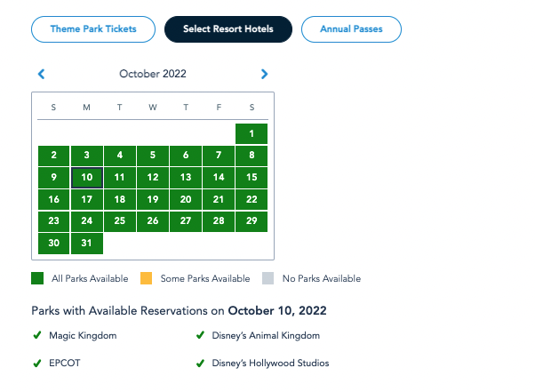The width and height of the screenshot is (535, 392).
Task: Click the gray No Parks Available swatch
Action: coord(268,279)
